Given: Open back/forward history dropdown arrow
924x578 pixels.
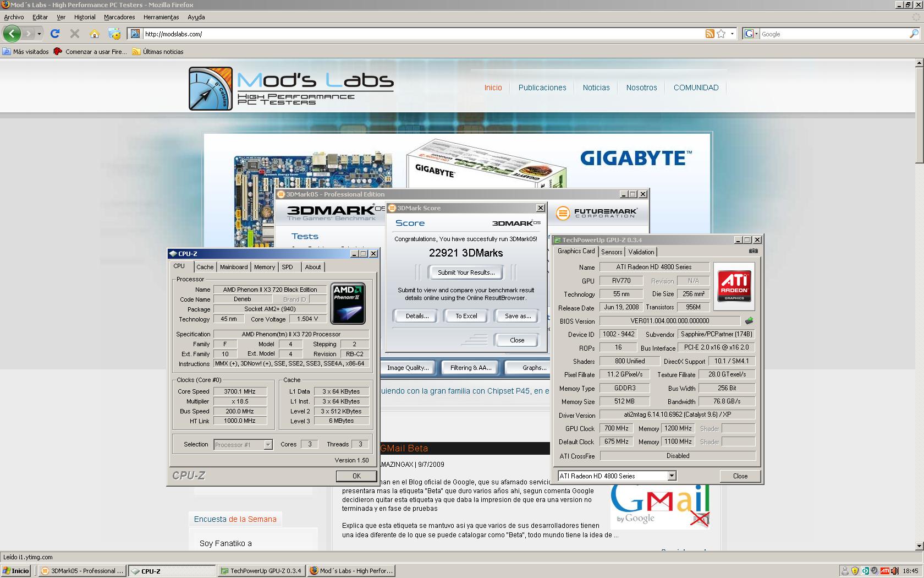Looking at the screenshot, I should click(x=39, y=34).
